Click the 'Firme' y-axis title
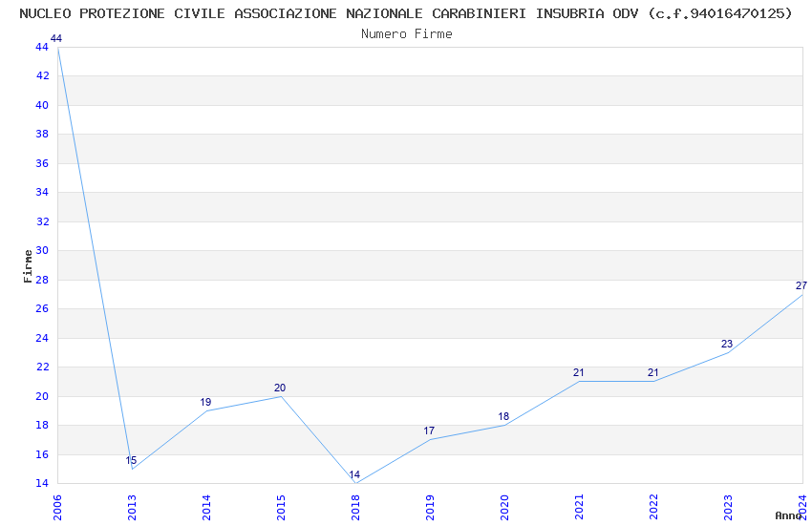The height and width of the screenshot is (525, 812). (x=28, y=266)
